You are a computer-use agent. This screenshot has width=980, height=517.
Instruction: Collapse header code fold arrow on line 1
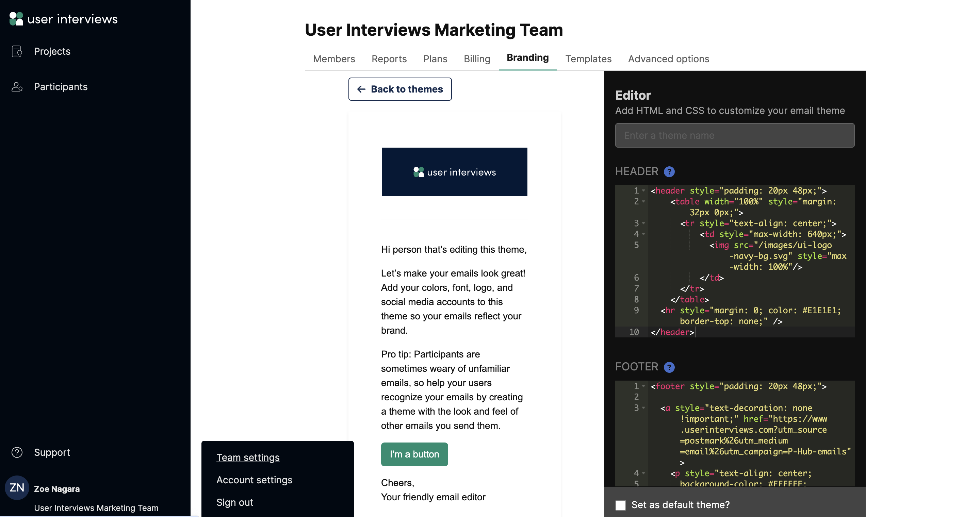[x=644, y=191]
